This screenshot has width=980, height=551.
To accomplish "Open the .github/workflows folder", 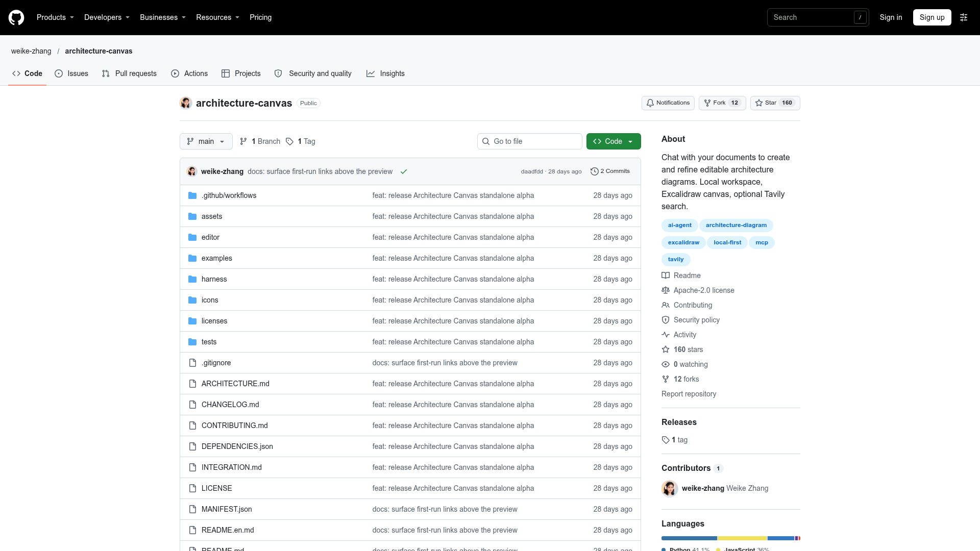I will [229, 195].
